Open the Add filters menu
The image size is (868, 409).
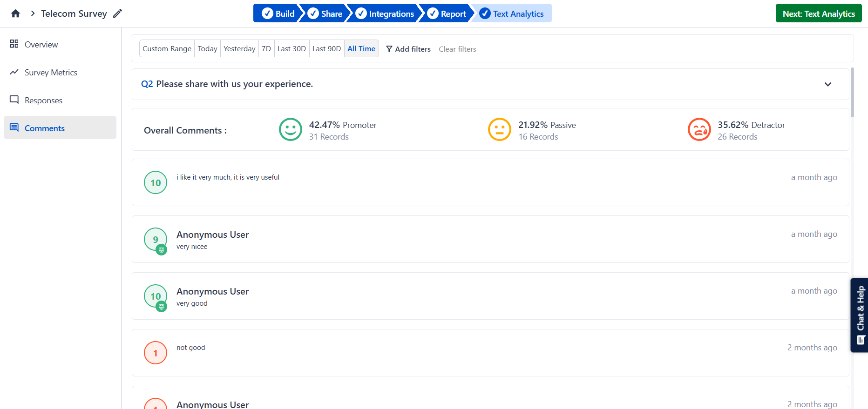[x=408, y=49]
